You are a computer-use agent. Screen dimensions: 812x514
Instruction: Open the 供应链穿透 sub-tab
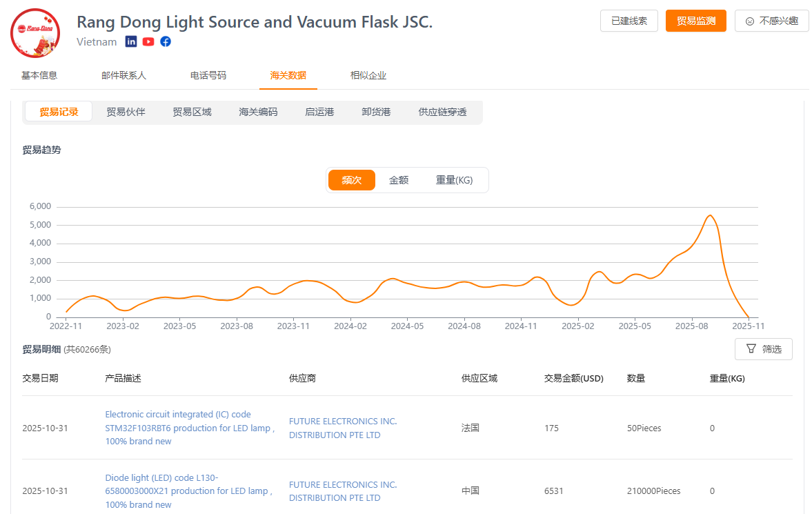click(x=442, y=112)
